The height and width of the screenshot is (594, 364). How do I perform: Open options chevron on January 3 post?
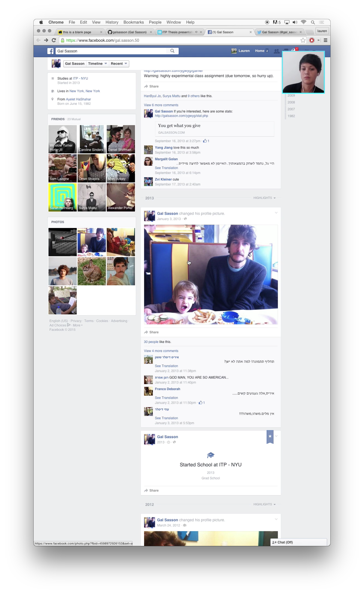[x=276, y=213]
